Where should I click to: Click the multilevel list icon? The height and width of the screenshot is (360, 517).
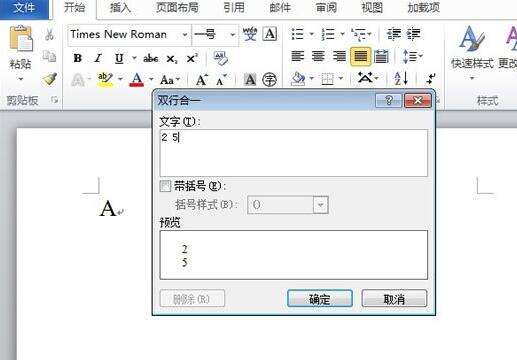[358, 34]
